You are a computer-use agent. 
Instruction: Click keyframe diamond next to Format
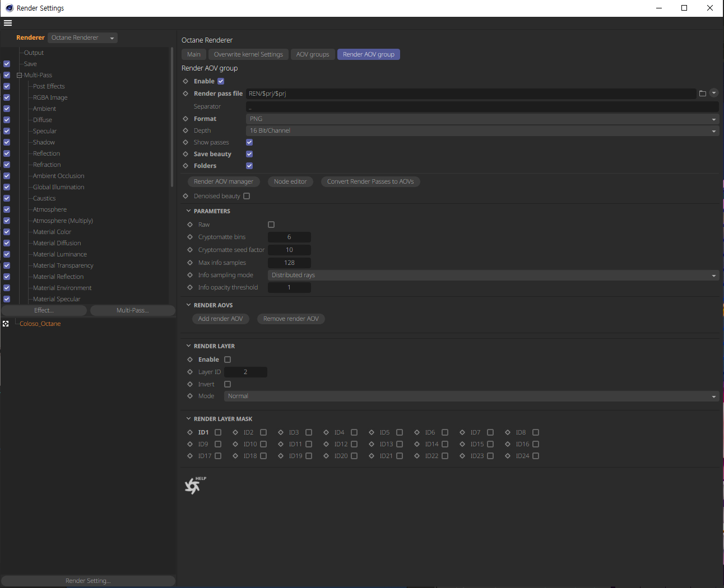coord(185,119)
